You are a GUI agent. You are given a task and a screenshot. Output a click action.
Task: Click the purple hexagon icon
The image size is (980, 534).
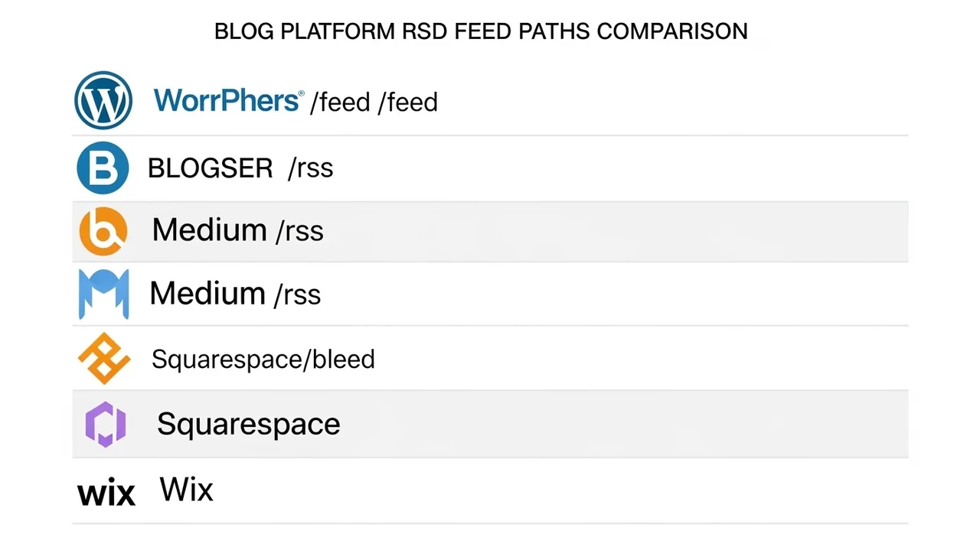pos(105,424)
